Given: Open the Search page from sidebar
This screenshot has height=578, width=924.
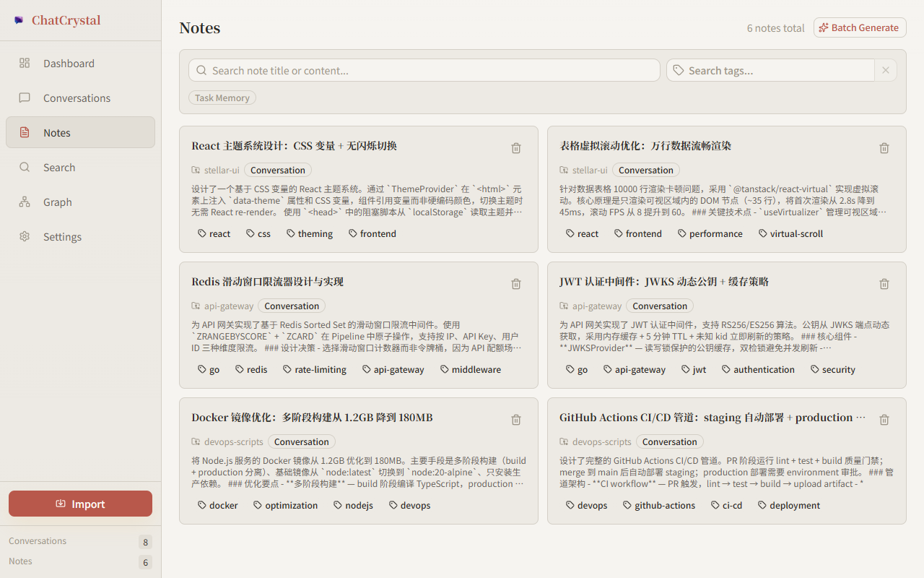Looking at the screenshot, I should coord(80,168).
